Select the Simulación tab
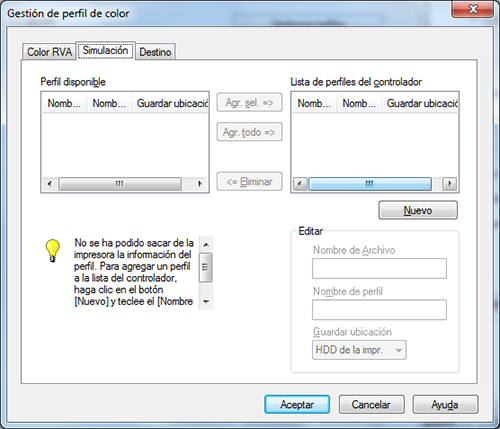 click(x=105, y=51)
